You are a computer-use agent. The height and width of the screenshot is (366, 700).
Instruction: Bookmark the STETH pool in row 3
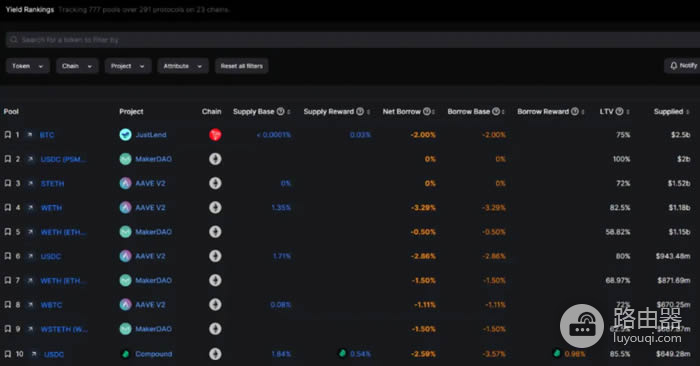tap(8, 183)
